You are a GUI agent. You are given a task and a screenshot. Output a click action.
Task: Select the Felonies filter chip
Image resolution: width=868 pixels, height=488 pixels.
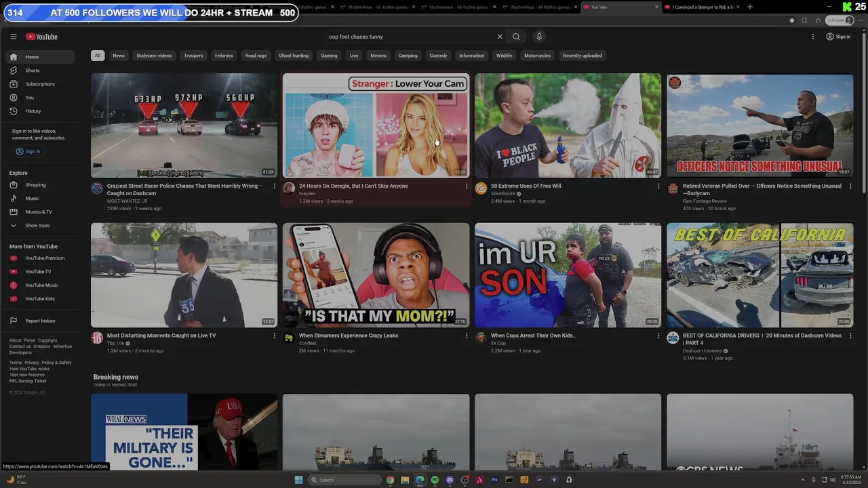tap(224, 56)
